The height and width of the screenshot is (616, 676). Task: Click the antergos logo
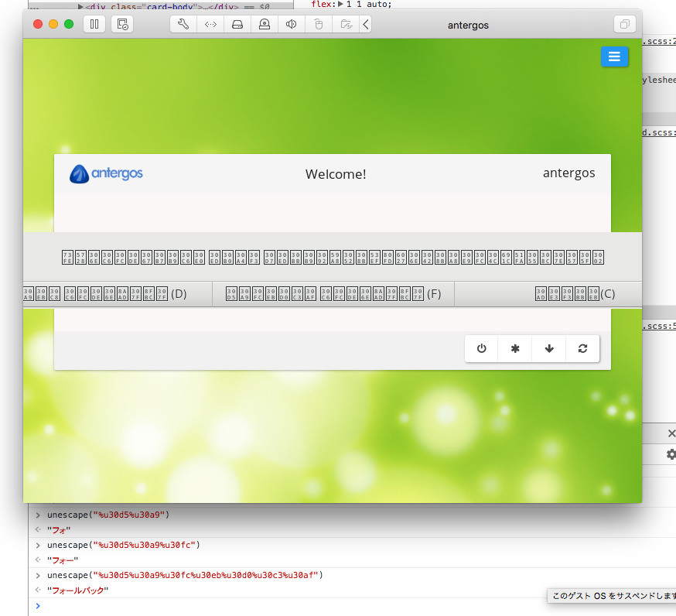coord(106,174)
